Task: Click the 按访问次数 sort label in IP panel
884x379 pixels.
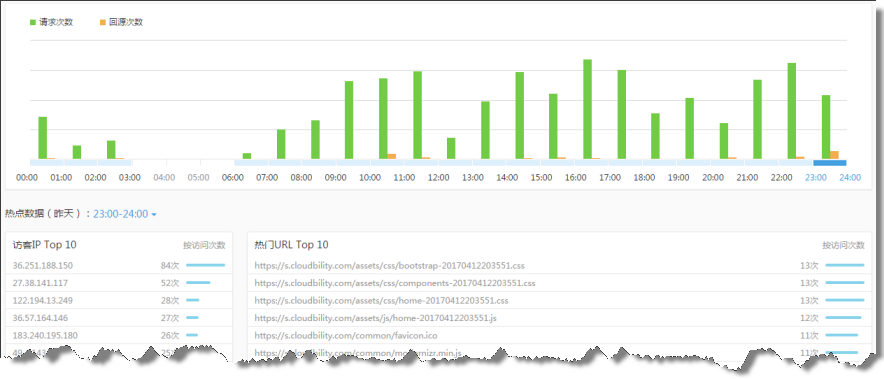Action: 204,245
